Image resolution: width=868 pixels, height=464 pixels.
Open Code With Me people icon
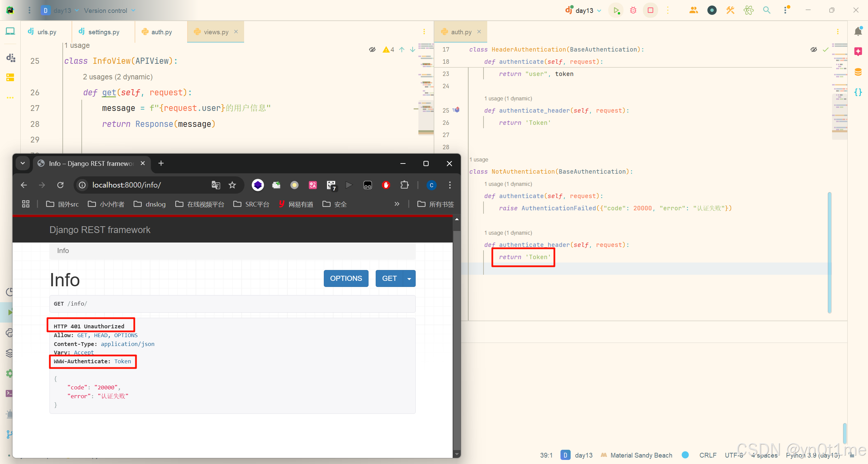tap(693, 10)
